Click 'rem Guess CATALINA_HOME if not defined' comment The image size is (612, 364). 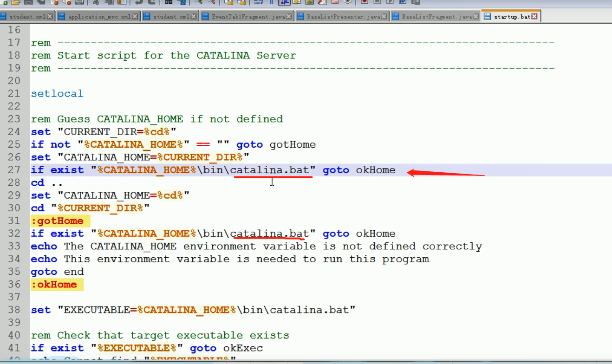(x=157, y=119)
